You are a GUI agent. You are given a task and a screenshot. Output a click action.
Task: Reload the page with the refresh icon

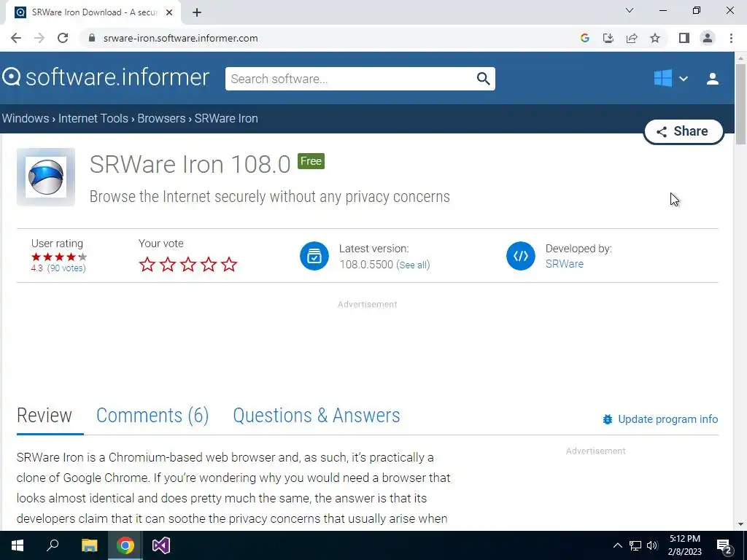(63, 38)
